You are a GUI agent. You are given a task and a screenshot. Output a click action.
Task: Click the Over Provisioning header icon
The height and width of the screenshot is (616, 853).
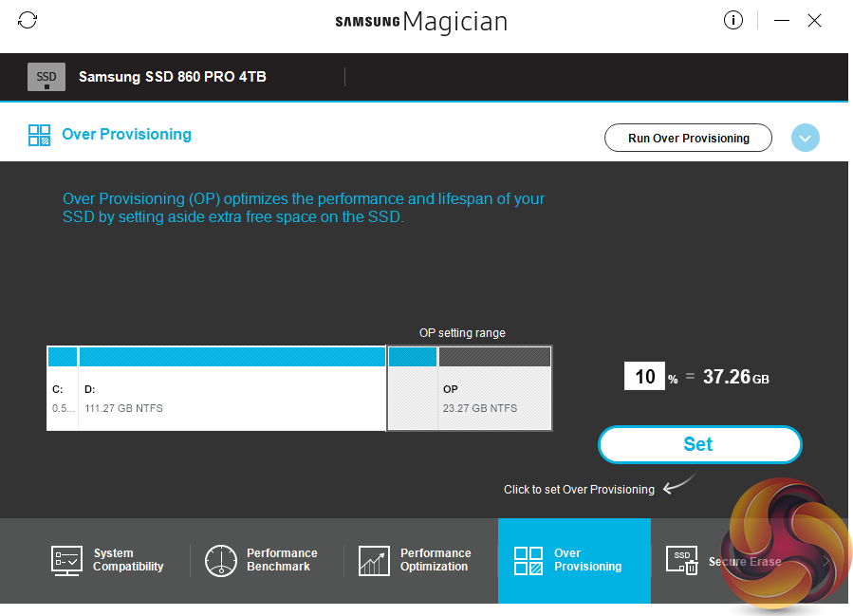click(39, 135)
